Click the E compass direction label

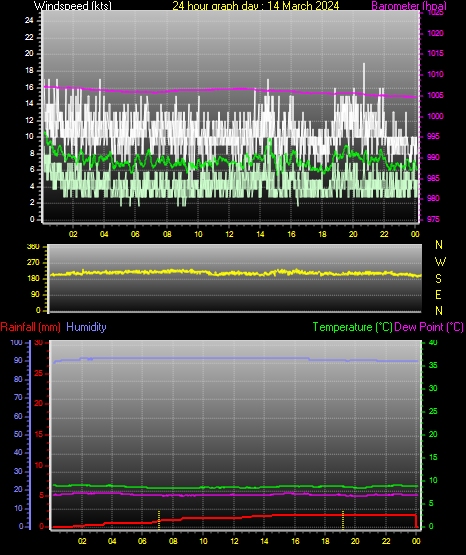[438, 294]
